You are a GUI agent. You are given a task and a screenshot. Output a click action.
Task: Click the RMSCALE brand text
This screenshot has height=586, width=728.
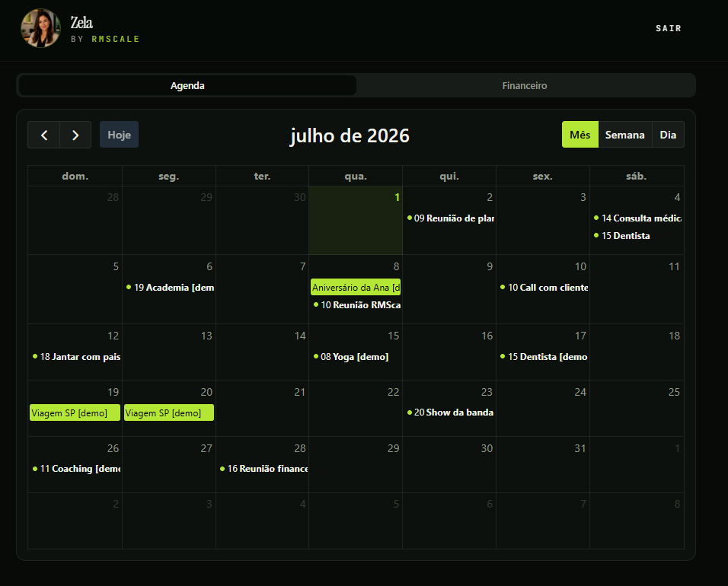point(116,39)
